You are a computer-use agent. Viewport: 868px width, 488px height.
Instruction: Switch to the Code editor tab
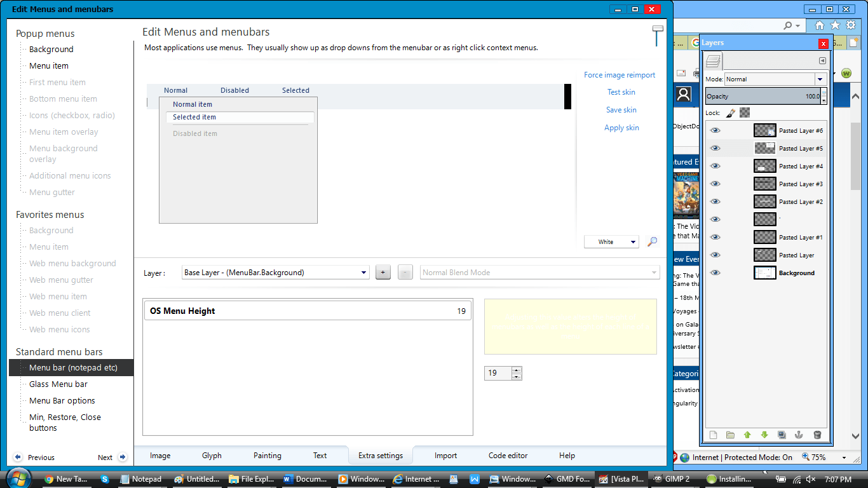508,456
